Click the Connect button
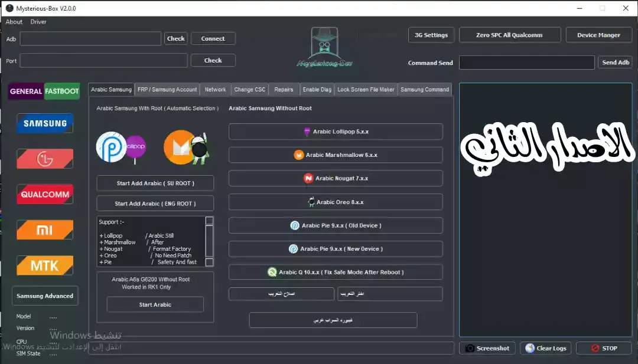The image size is (638, 364). point(213,38)
